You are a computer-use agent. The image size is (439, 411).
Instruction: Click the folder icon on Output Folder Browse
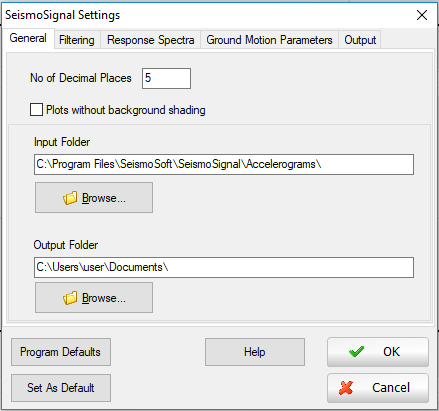point(70,298)
